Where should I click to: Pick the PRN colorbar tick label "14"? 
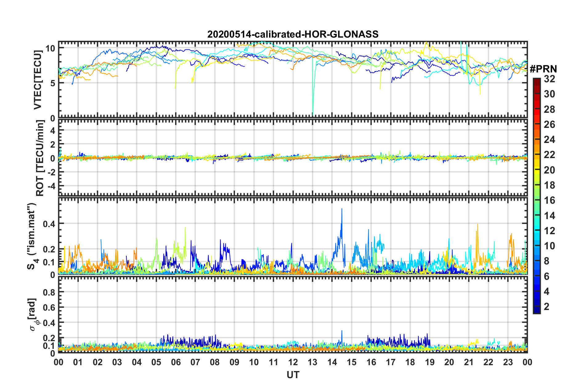coord(550,216)
